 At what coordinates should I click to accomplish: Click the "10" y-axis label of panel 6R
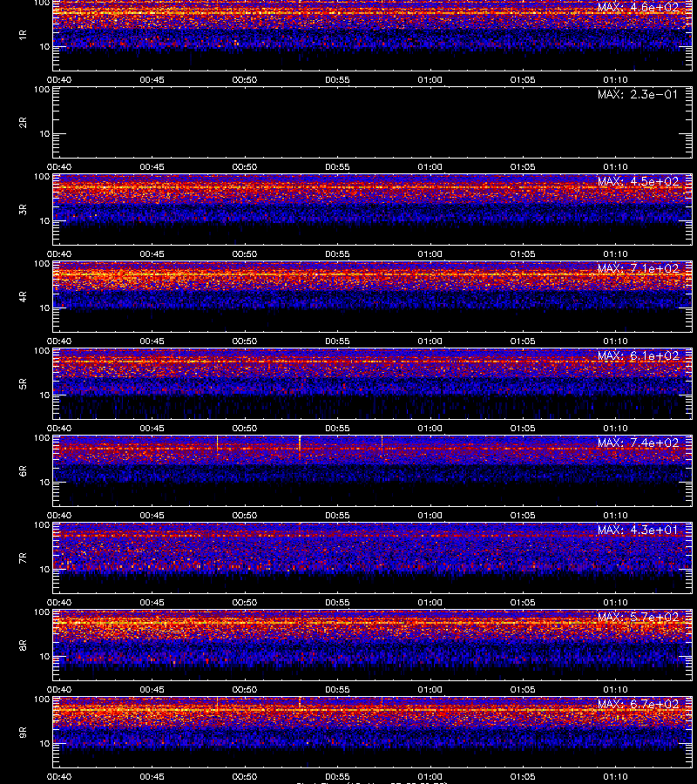pos(44,483)
